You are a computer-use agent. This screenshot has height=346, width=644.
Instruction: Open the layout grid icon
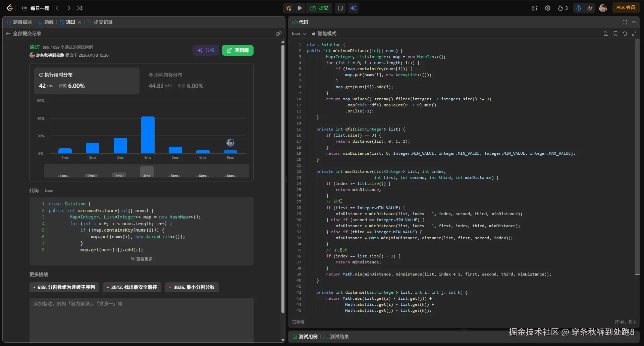[x=534, y=8]
